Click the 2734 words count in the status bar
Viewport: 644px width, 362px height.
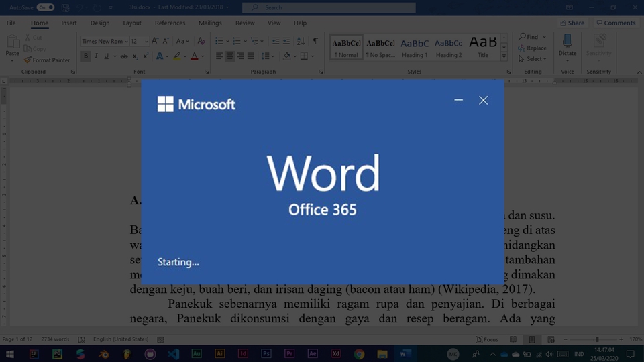click(x=55, y=339)
